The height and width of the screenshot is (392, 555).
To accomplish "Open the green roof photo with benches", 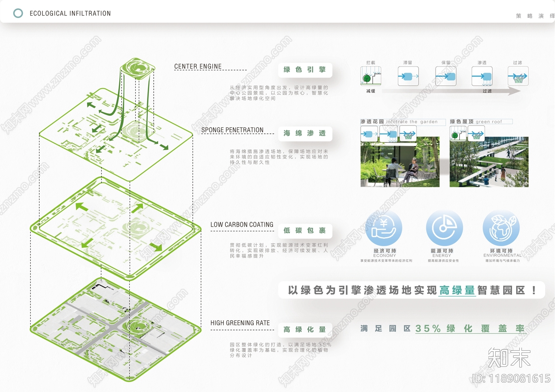I will (489, 162).
